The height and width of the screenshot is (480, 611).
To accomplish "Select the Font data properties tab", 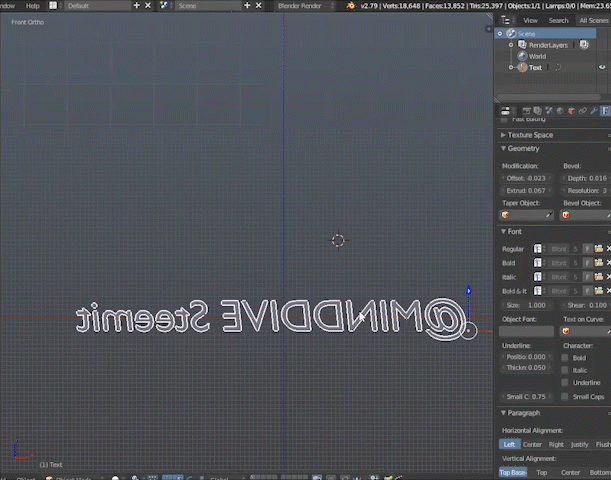I will point(605,111).
